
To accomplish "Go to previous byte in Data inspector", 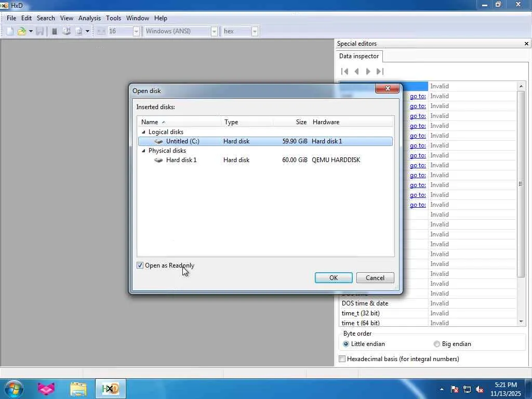I will tap(356, 71).
